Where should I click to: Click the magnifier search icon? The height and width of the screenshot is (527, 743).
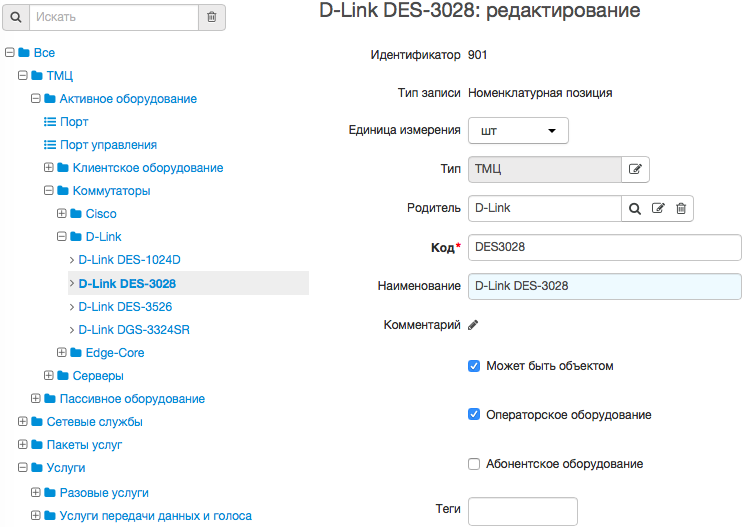coord(16,18)
